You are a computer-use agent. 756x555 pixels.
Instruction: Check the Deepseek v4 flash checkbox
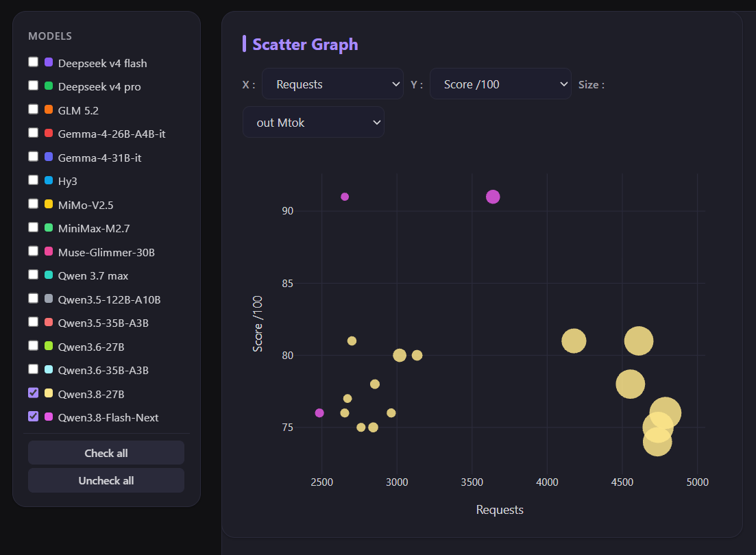[x=34, y=62]
